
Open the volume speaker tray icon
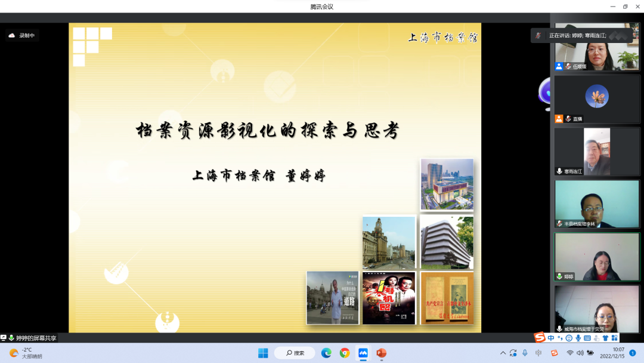tap(580, 353)
